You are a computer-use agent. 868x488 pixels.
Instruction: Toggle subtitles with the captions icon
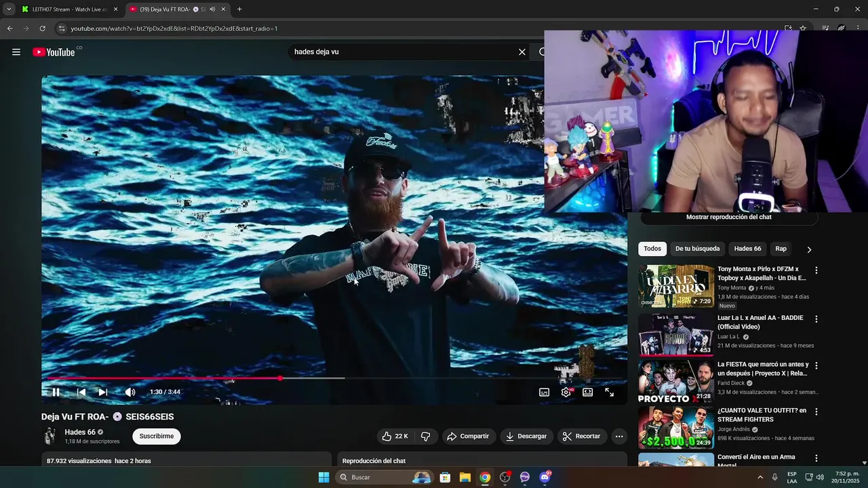click(x=544, y=392)
